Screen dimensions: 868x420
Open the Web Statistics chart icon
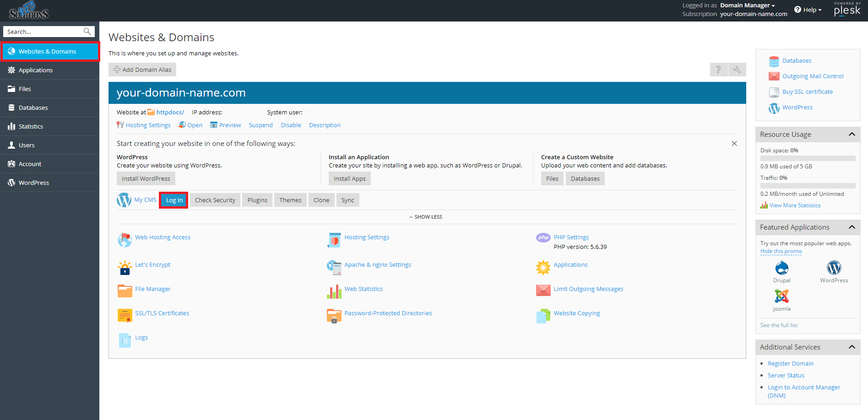[334, 291]
